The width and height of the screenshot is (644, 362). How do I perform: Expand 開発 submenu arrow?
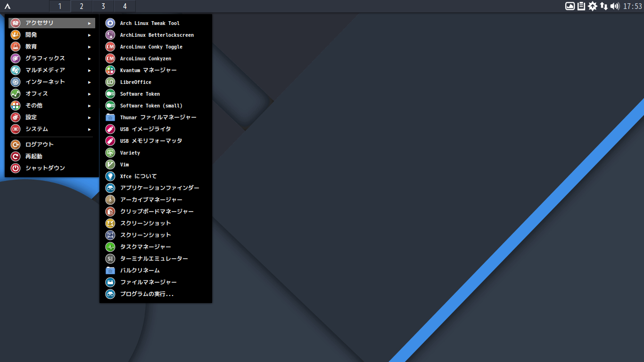pos(90,35)
